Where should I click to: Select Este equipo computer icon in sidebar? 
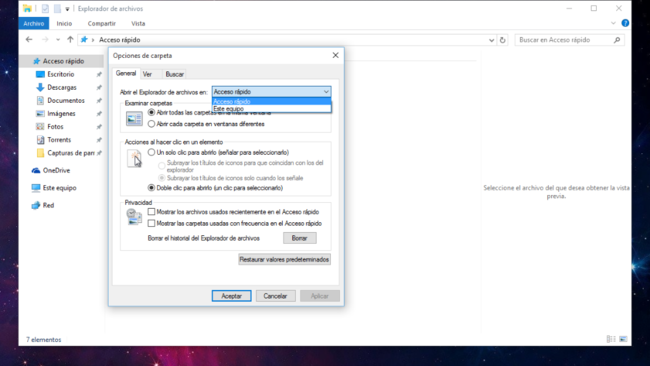pyautogui.click(x=36, y=188)
